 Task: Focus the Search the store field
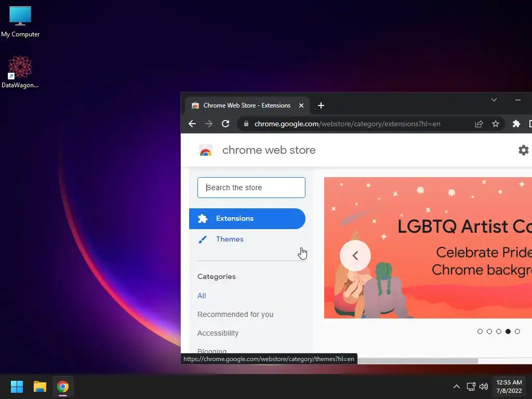(251, 188)
